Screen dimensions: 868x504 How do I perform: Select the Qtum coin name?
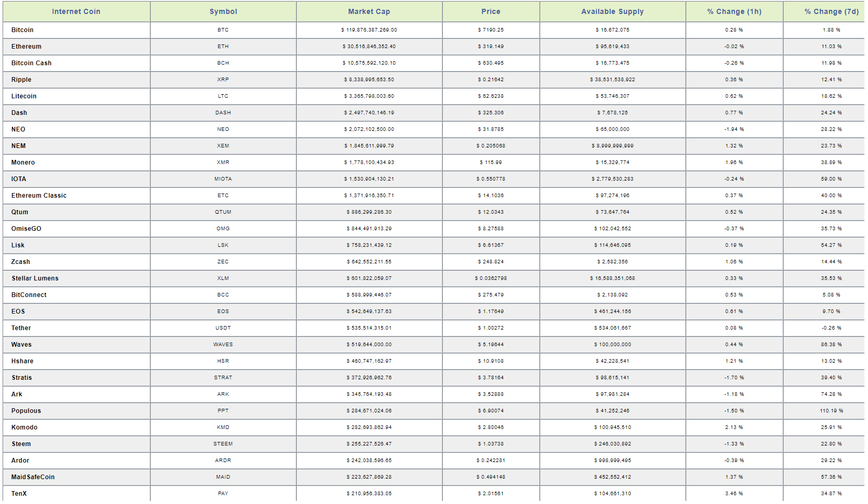(x=20, y=212)
